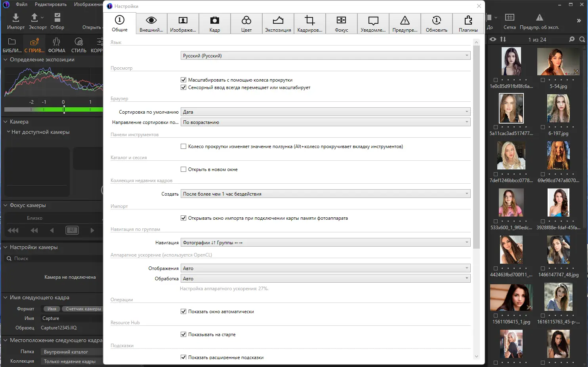Select thumbnail 6-197.jpg in browser
Image resolution: width=588 pixels, height=367 pixels.
558,108
